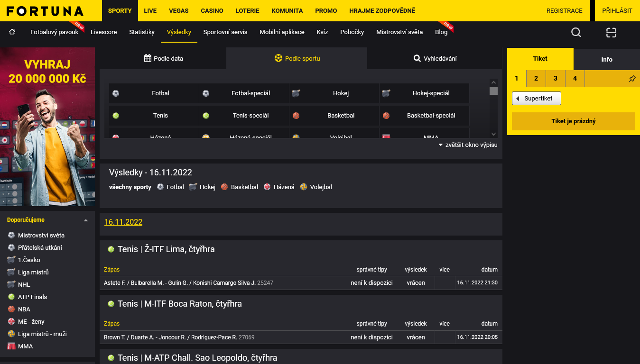
Task: Open ME - ženy in the sidebar
Action: (26, 322)
